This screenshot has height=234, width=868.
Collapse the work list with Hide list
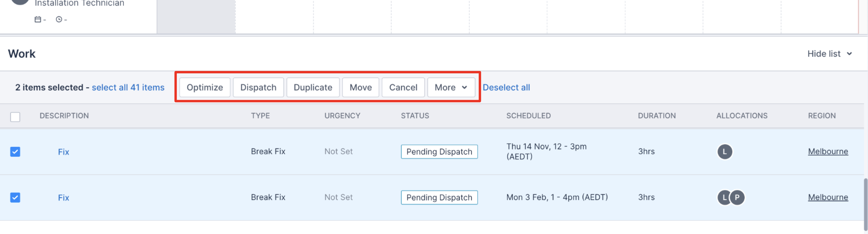(829, 54)
